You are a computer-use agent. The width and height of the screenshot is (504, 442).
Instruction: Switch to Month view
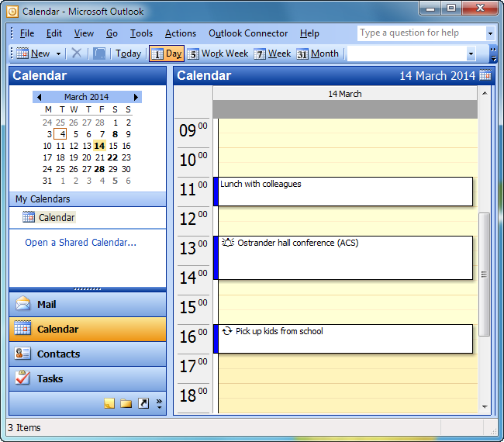pyautogui.click(x=318, y=54)
